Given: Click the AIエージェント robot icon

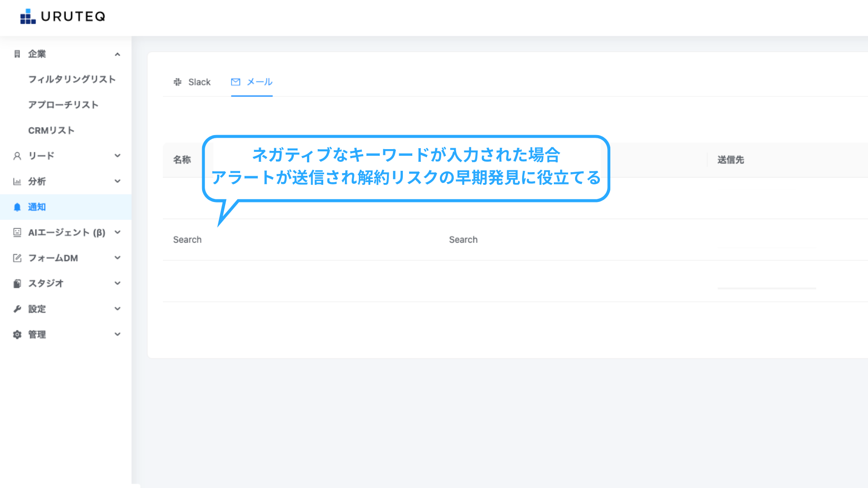Looking at the screenshot, I should [x=17, y=232].
